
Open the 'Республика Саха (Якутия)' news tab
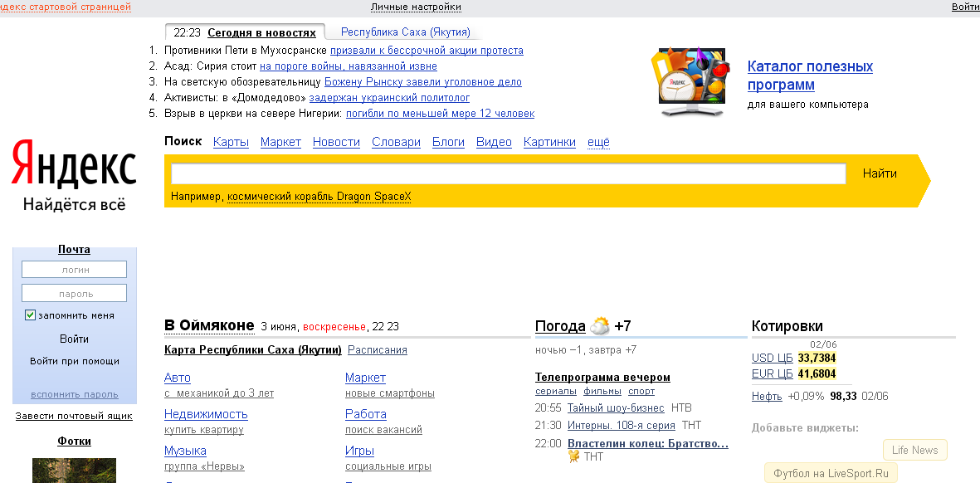(x=406, y=32)
